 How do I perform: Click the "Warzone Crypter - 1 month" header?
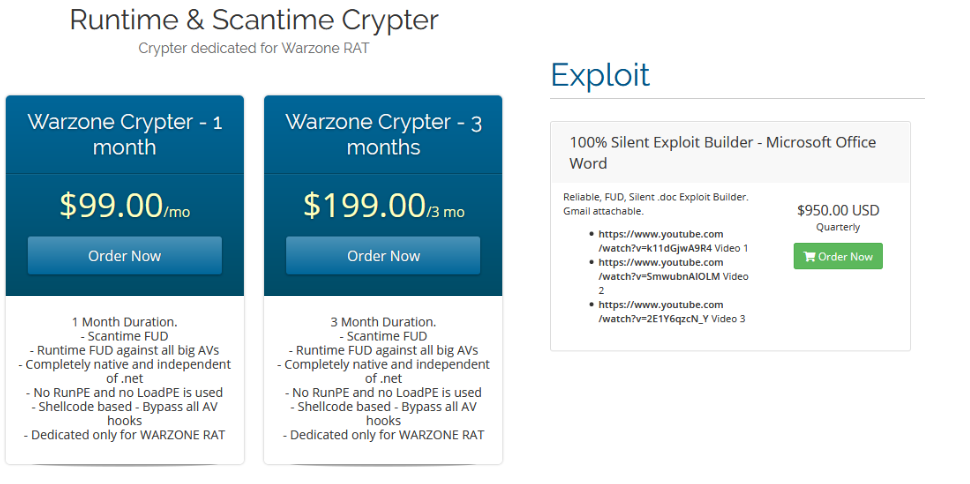(x=124, y=134)
